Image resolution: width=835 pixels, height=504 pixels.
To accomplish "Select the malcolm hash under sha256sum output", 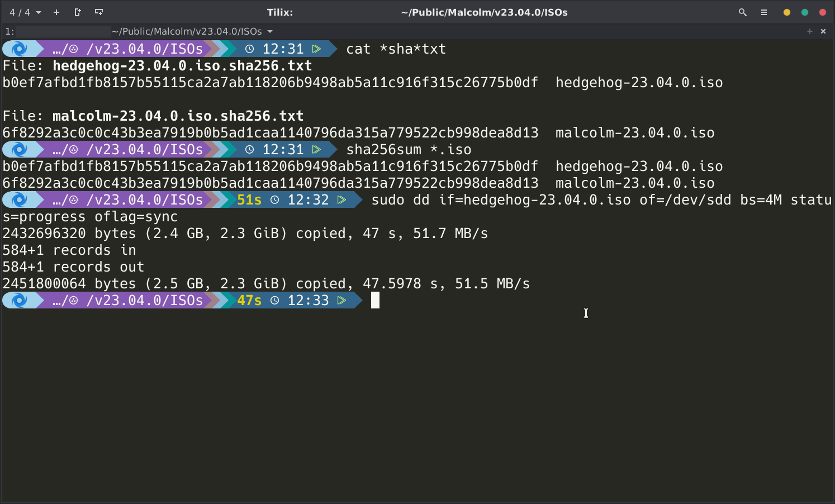I will pyautogui.click(x=271, y=183).
